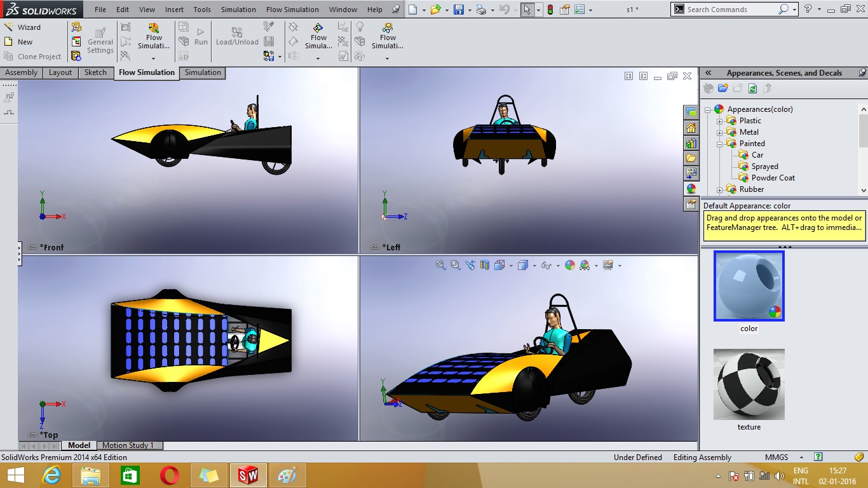Click New project in Flow Simulation toolbar

click(18, 42)
